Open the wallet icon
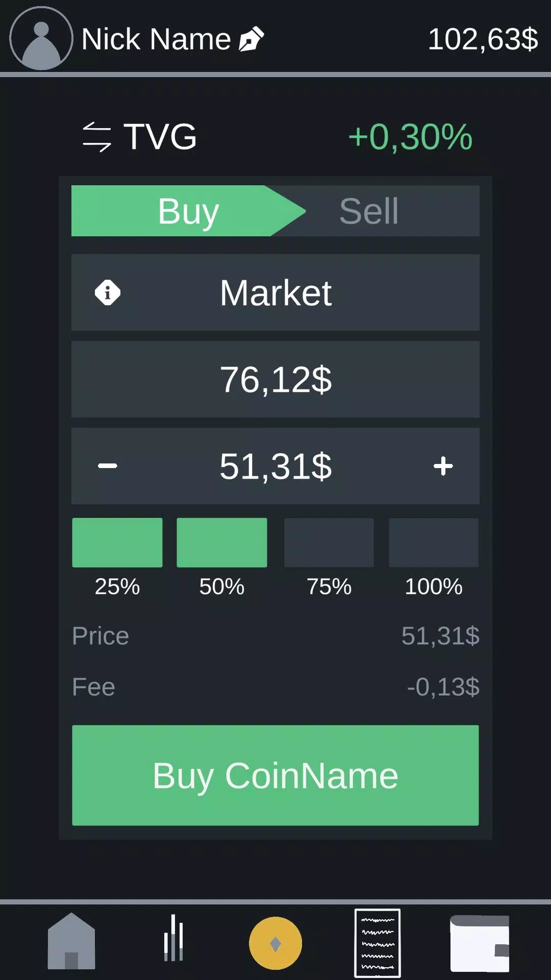 (479, 943)
